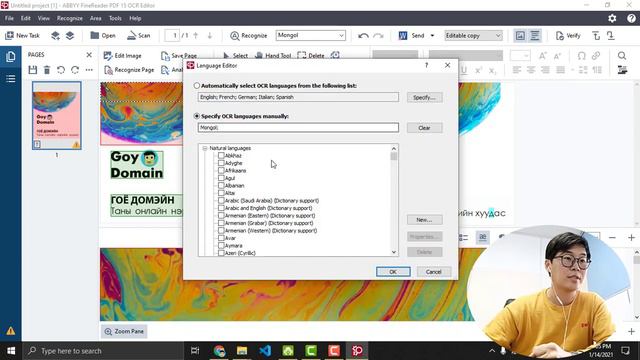The image size is (640, 360).
Task: Open the Help menu
Action: pyautogui.click(x=135, y=18)
